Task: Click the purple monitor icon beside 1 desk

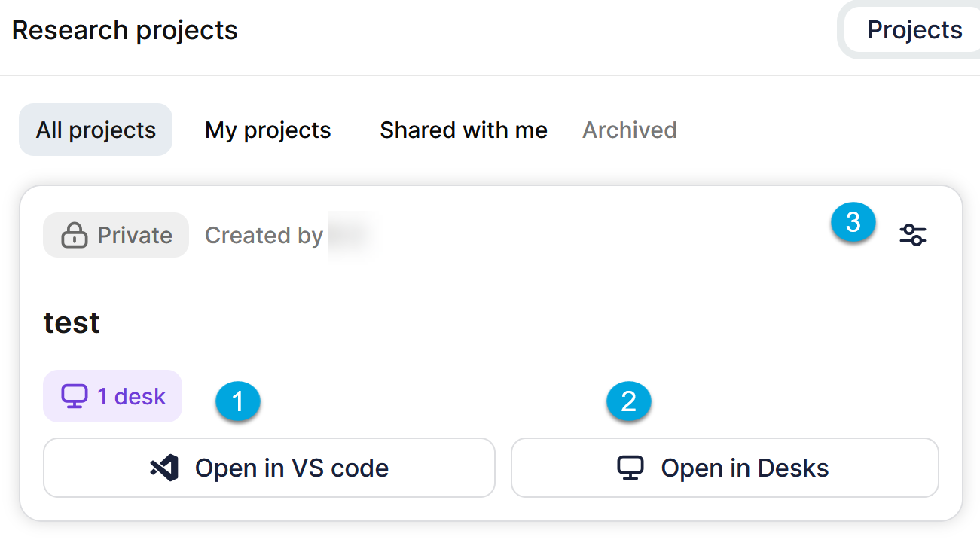Action: click(75, 396)
